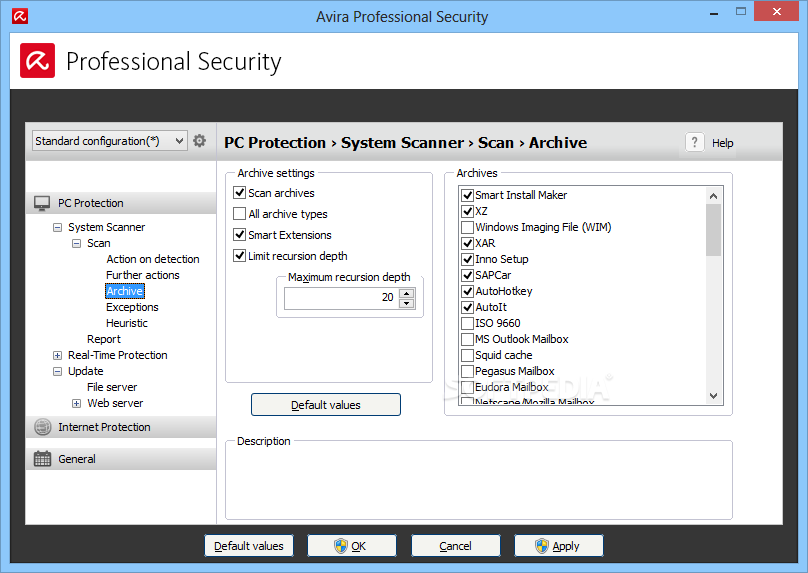
Task: Click the OK button
Action: (x=352, y=546)
